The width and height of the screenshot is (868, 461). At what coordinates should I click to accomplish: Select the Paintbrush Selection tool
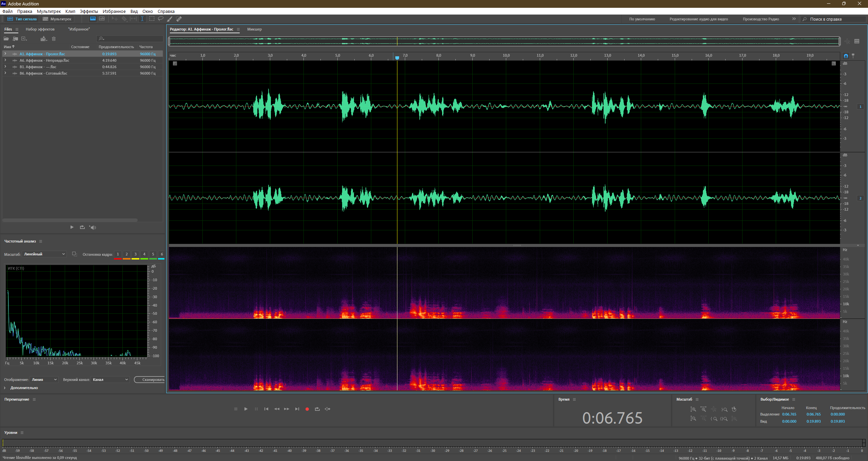[x=170, y=19]
